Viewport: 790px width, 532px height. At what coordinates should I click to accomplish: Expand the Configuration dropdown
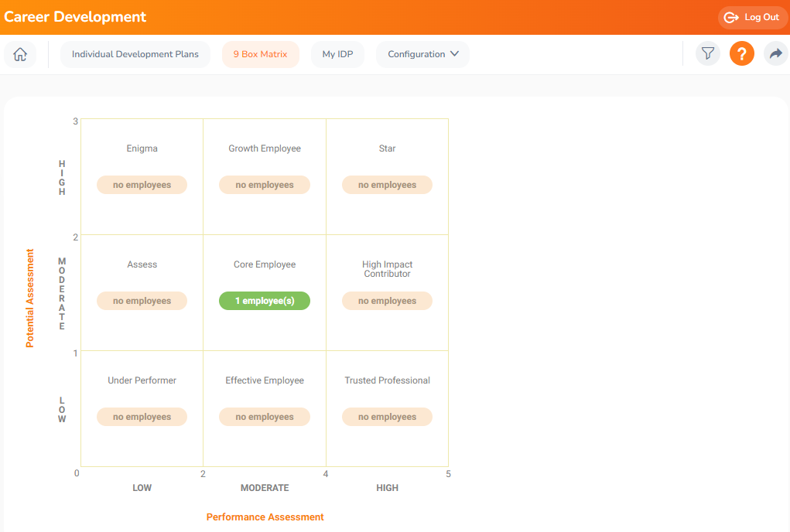(422, 54)
